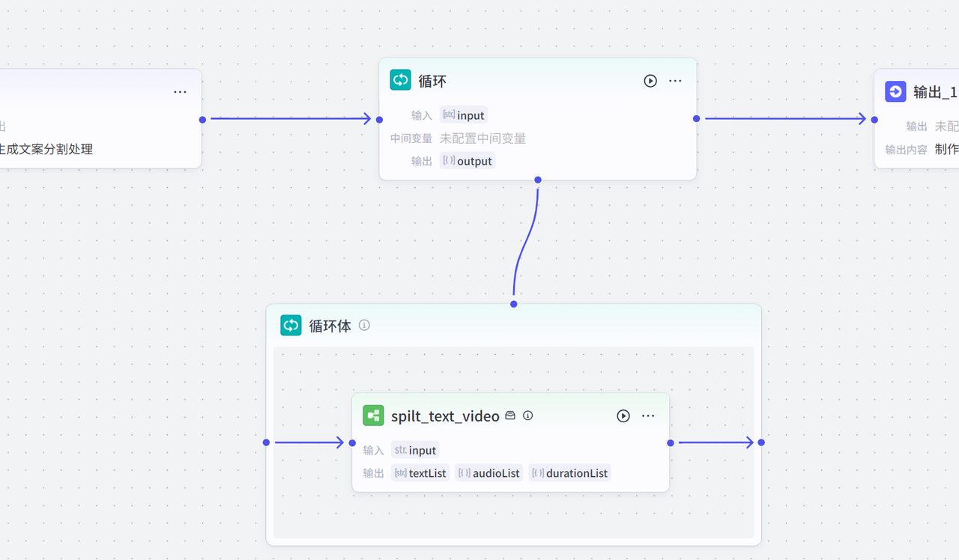Select the arrow connection entering 循环 node

click(291, 118)
